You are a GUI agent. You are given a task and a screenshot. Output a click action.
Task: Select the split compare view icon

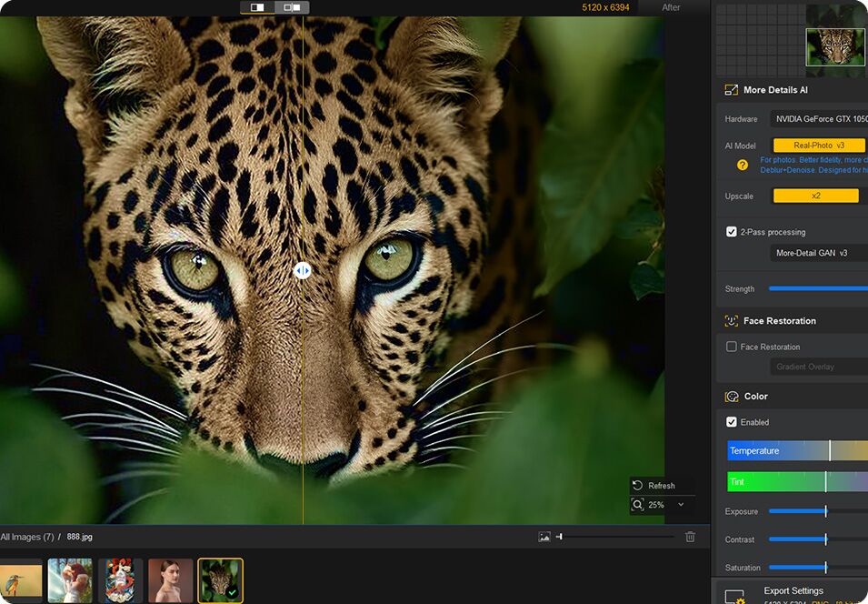pyautogui.click(x=292, y=7)
